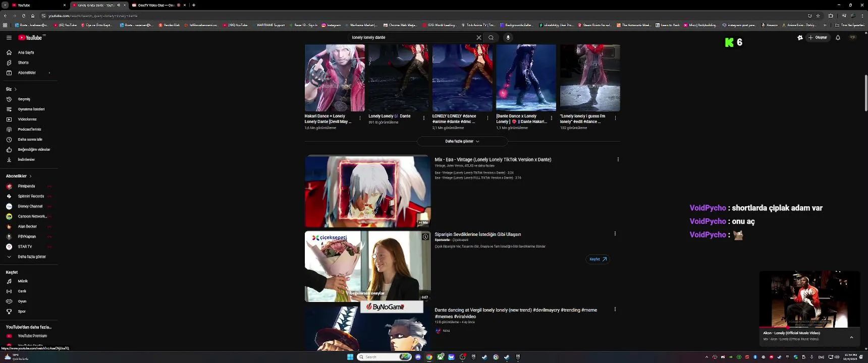Open the notifications bell
The height and width of the screenshot is (363, 868).
point(838,37)
